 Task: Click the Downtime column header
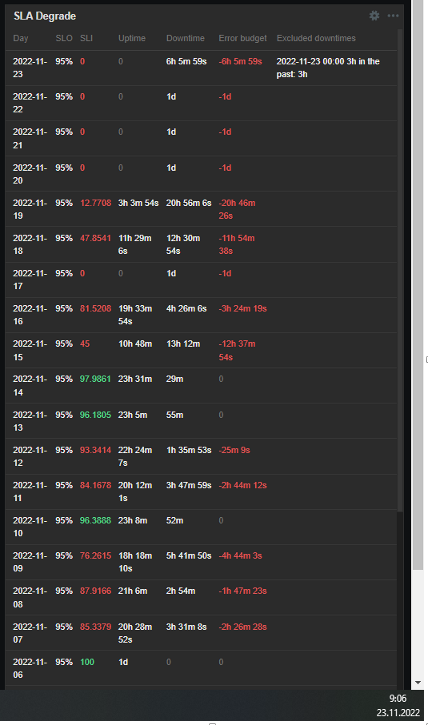pyautogui.click(x=185, y=38)
